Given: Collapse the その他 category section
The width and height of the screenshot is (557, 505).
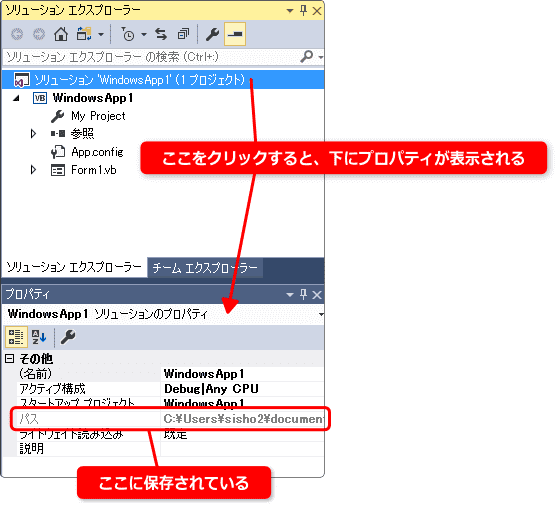Looking at the screenshot, I should coord(10,359).
